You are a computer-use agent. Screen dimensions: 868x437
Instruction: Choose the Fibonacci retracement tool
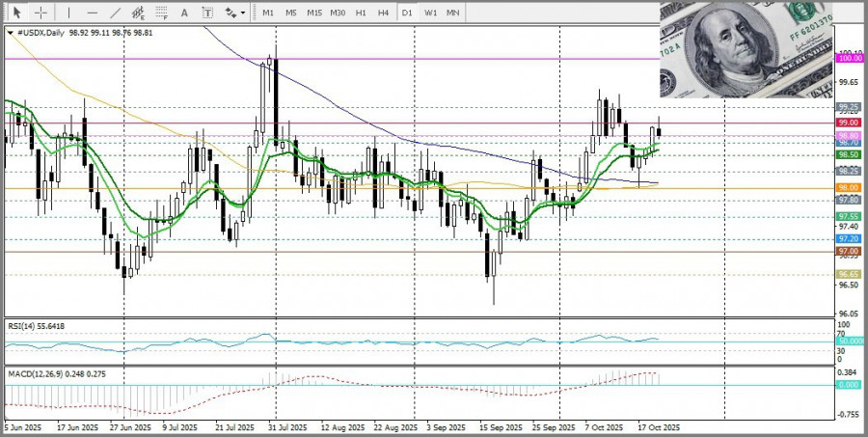coord(163,14)
